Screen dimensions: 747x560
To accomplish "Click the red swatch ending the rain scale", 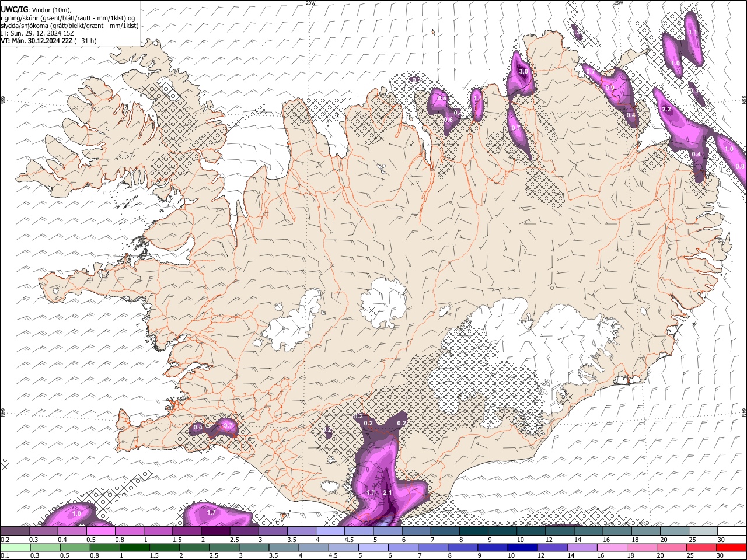I will point(731,547).
